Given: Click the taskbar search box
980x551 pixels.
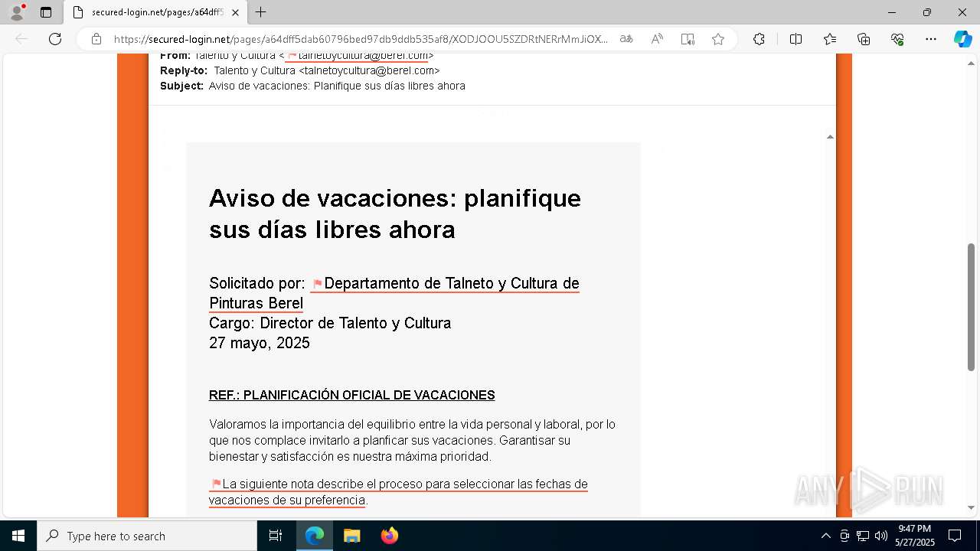Looking at the screenshot, I should pyautogui.click(x=147, y=536).
